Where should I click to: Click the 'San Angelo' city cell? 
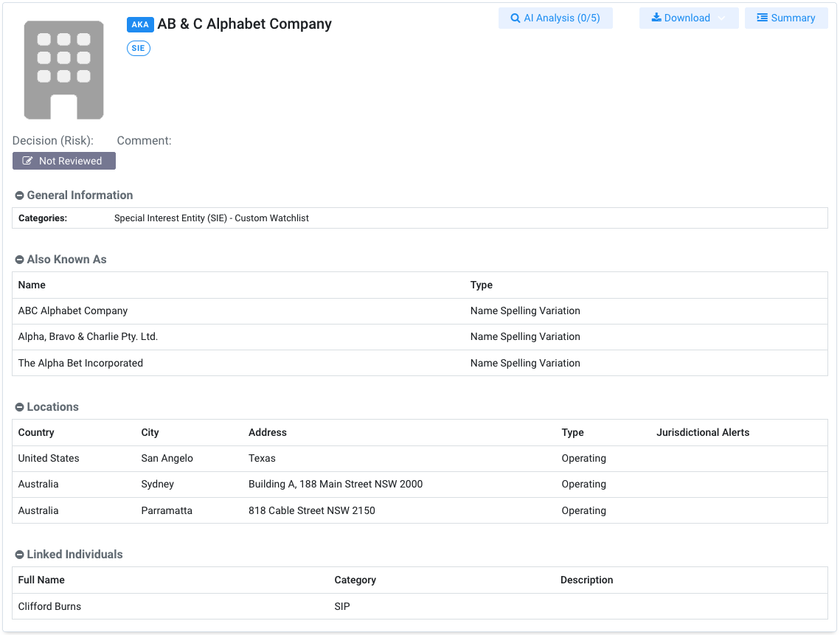coord(167,459)
